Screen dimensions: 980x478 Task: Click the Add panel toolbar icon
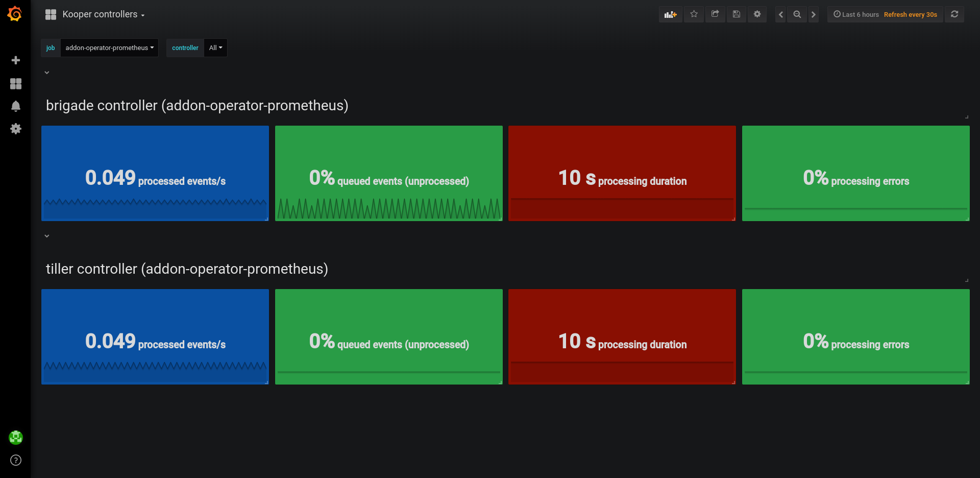coord(671,14)
